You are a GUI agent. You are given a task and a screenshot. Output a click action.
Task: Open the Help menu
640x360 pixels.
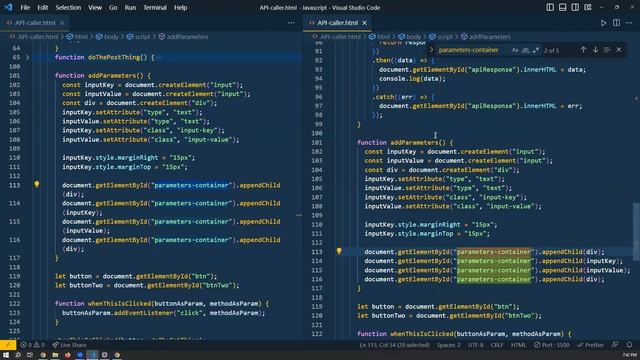coord(180,7)
